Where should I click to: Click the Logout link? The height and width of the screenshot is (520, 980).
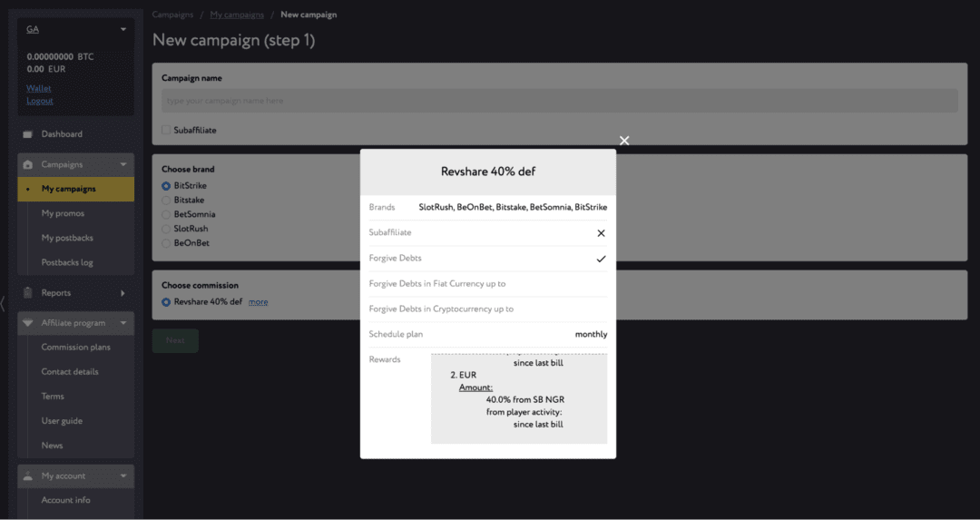coord(39,101)
